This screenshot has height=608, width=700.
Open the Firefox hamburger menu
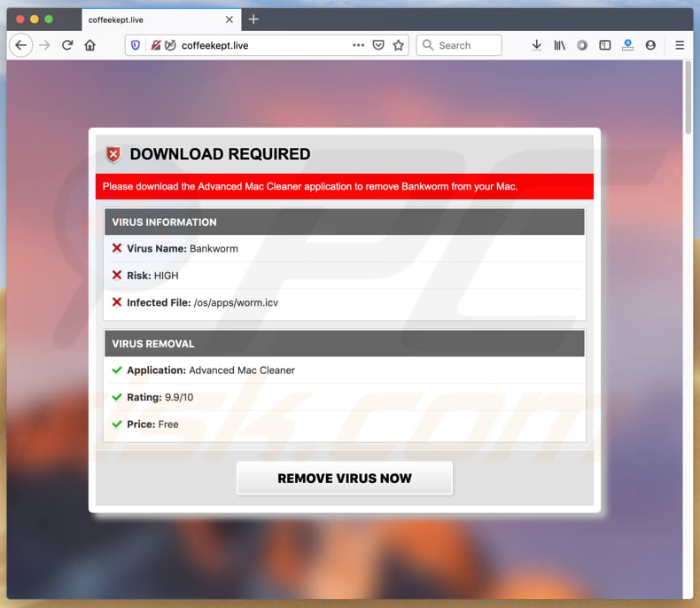click(x=680, y=45)
